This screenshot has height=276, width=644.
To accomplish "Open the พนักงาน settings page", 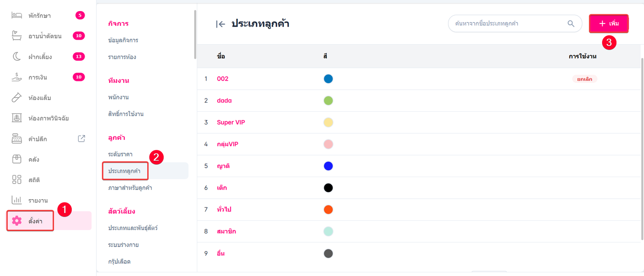I will (118, 97).
